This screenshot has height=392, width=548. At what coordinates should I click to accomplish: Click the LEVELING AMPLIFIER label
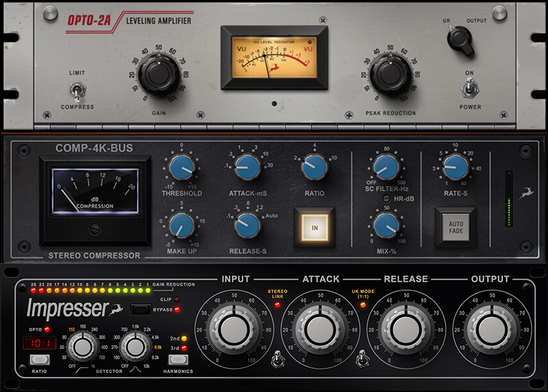point(158,21)
